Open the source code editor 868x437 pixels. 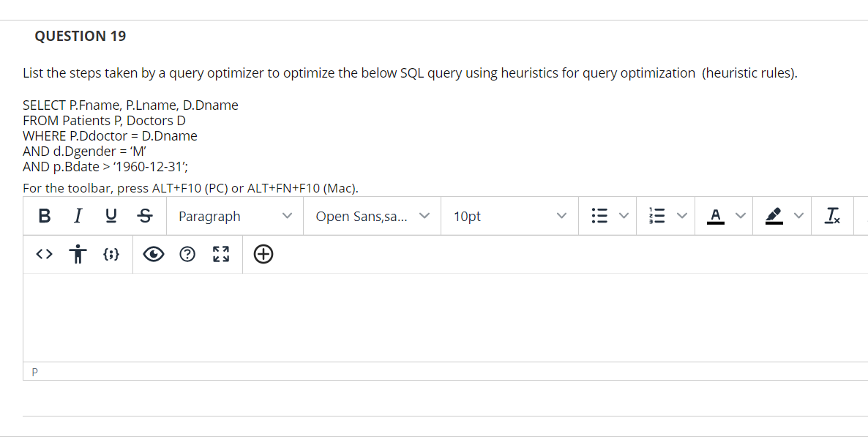point(44,254)
